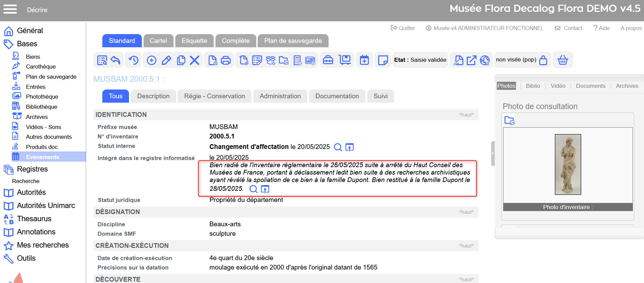
Task: Jump to top via IDENTIFICATION ^haut^ link
Action: 466,115
